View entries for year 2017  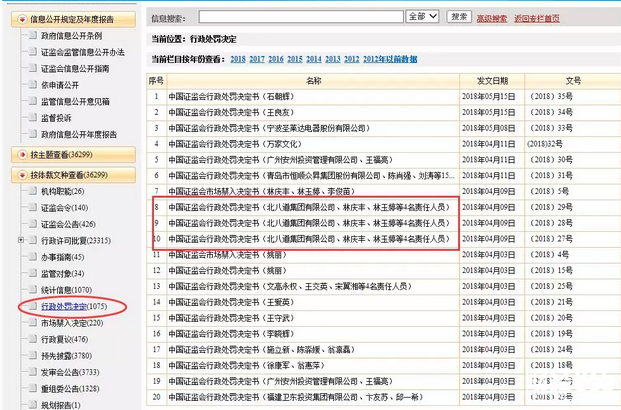click(x=257, y=59)
